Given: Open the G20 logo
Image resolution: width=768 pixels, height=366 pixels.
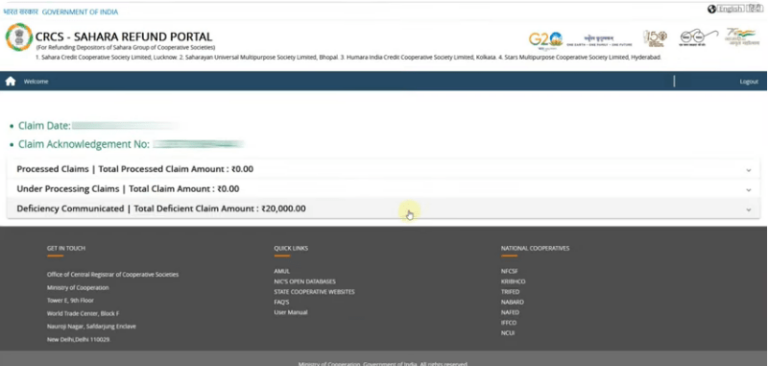Looking at the screenshot, I should pos(545,40).
